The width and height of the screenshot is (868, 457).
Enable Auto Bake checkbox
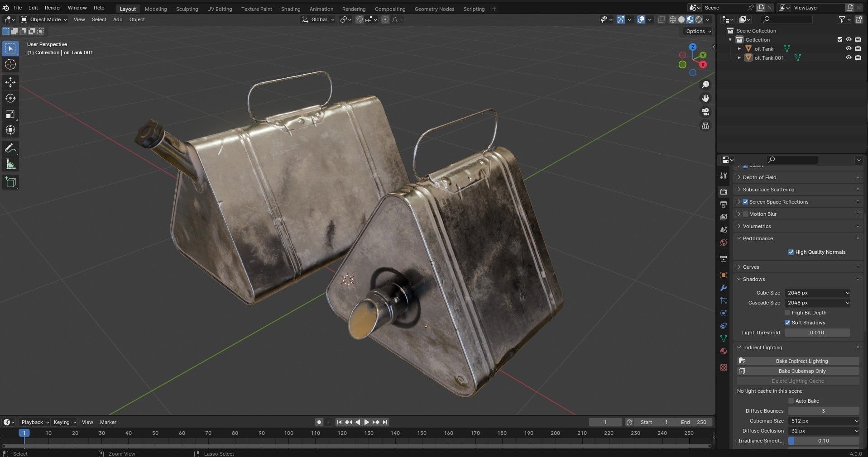click(791, 401)
